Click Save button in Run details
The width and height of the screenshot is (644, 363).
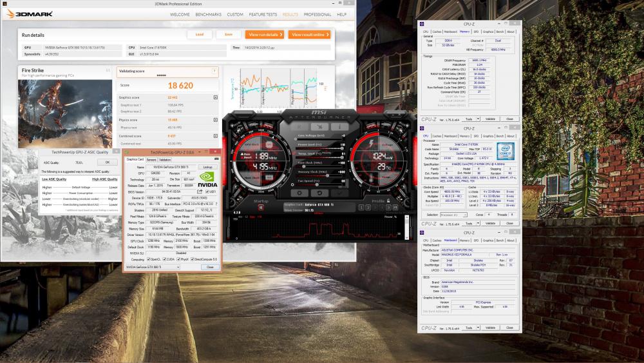229,35
